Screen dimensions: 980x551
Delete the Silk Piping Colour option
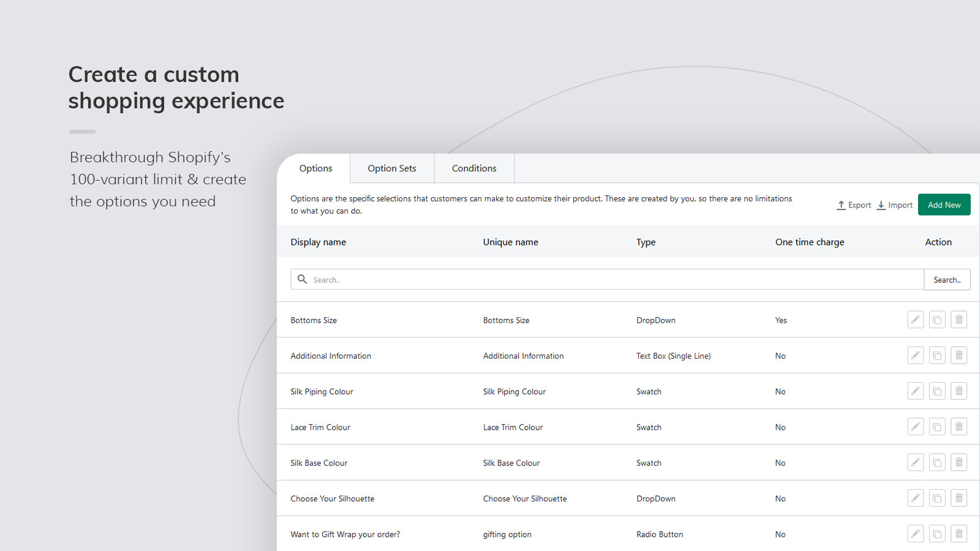coord(959,391)
